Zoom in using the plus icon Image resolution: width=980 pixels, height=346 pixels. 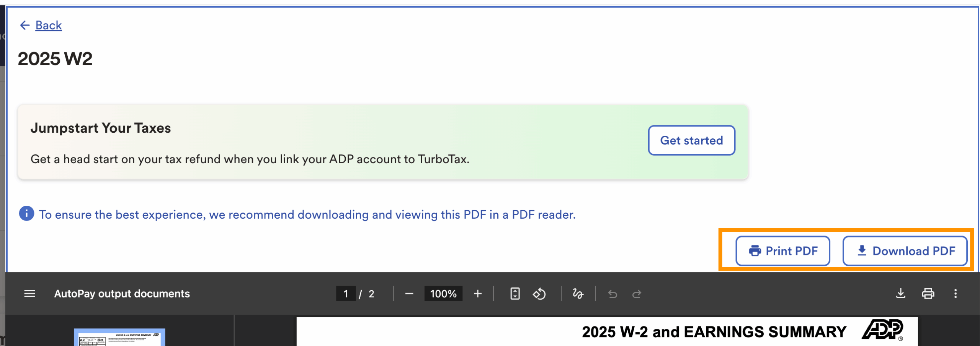click(x=477, y=294)
